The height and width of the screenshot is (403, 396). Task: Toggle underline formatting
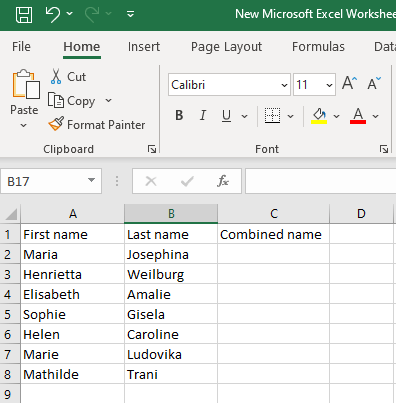[226, 115]
